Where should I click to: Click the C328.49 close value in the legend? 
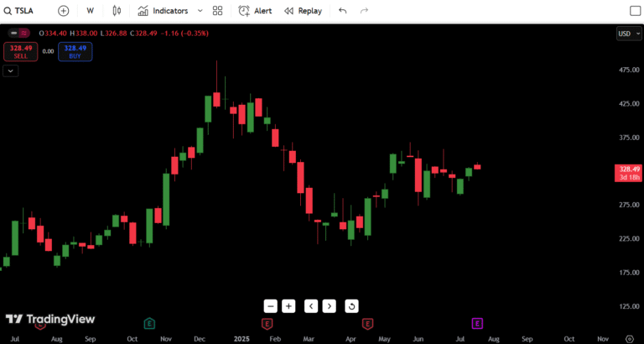click(143, 34)
